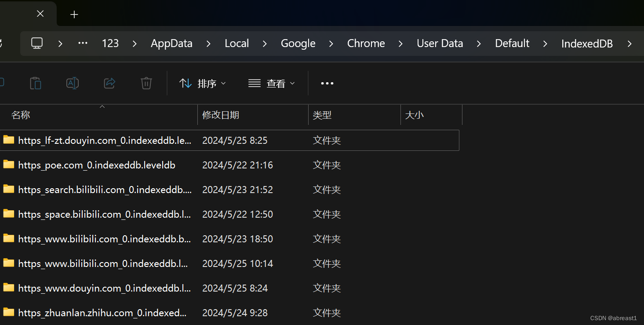Expand the chevron after IndexedDB in breadcrumb
Image resolution: width=644 pixels, height=325 pixels.
(629, 44)
